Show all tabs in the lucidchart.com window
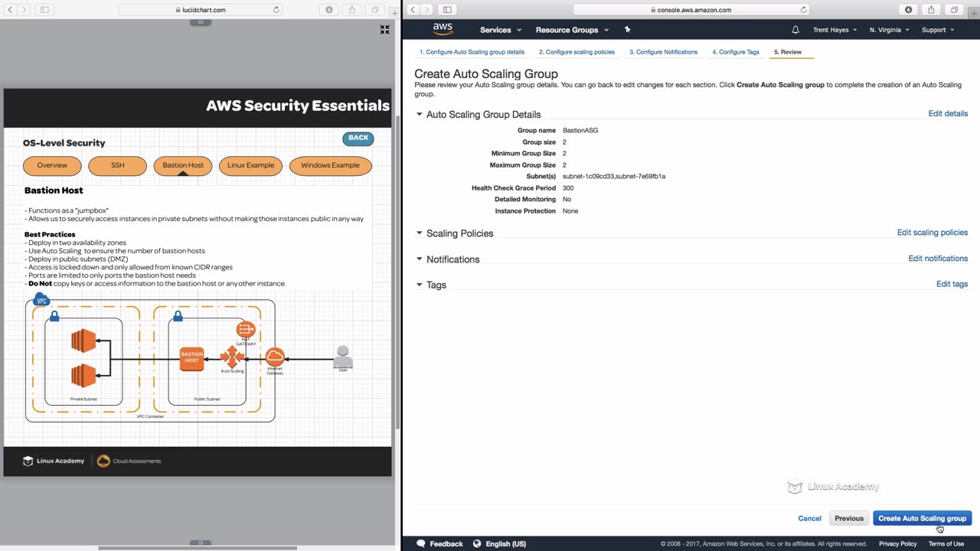Image resolution: width=980 pixels, height=551 pixels. click(x=375, y=10)
